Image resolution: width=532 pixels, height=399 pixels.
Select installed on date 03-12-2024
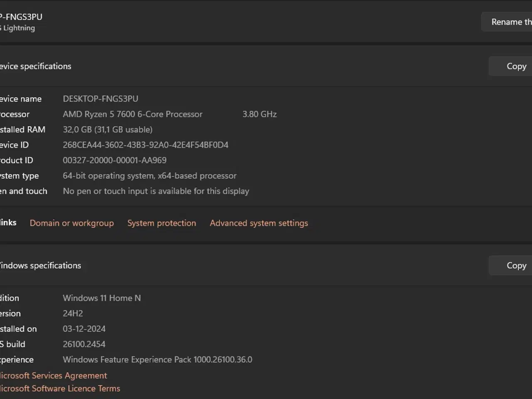pos(84,329)
